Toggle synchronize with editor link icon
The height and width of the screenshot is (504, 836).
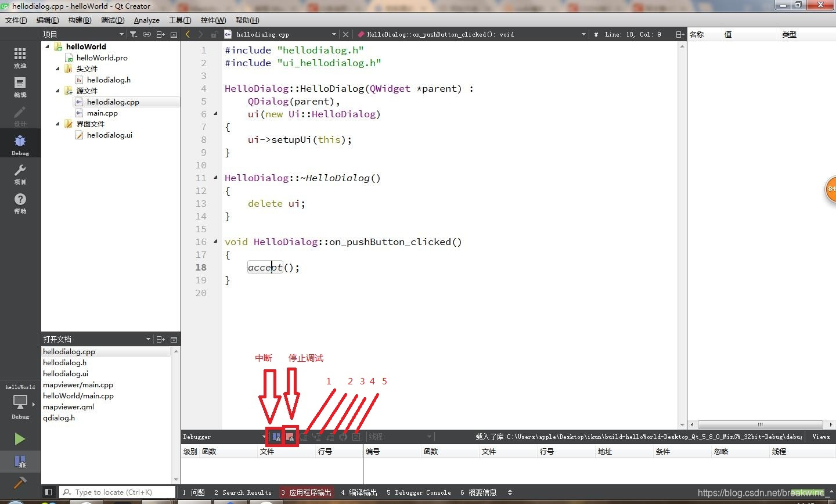[x=147, y=34]
